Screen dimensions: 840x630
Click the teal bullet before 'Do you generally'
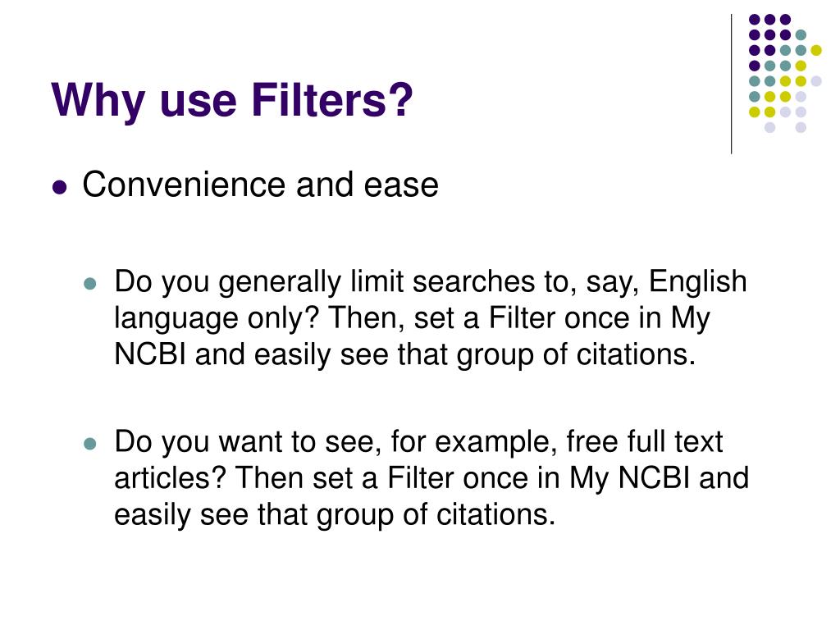tap(90, 283)
